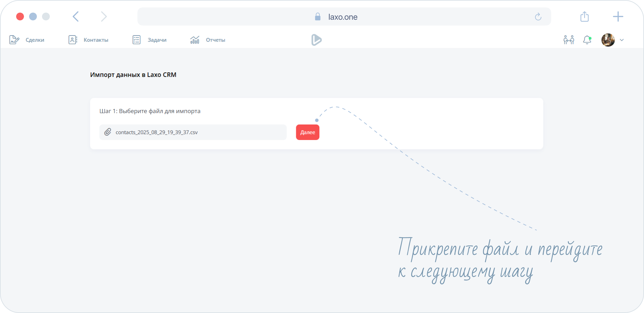Open the notifications bell

coord(587,40)
